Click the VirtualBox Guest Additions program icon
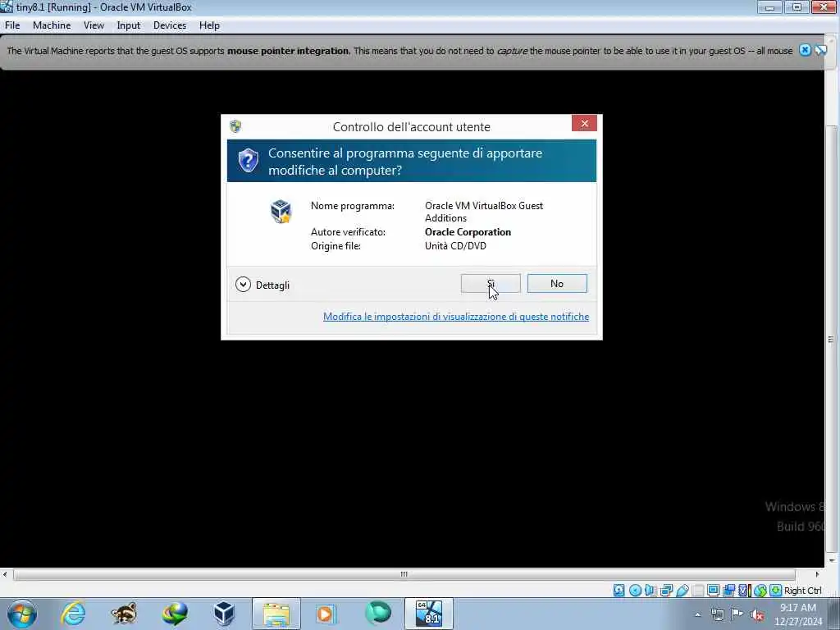This screenshot has height=630, width=840. pos(281,211)
